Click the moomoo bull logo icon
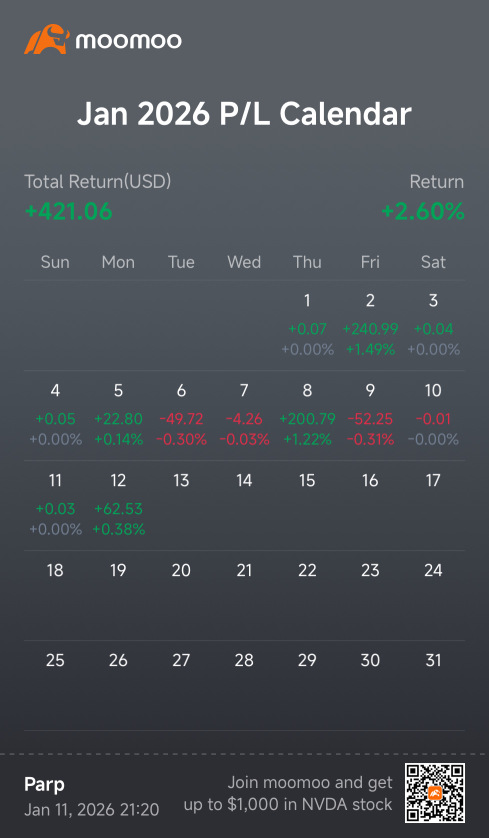Screen dimensions: 489x838 point(46,40)
